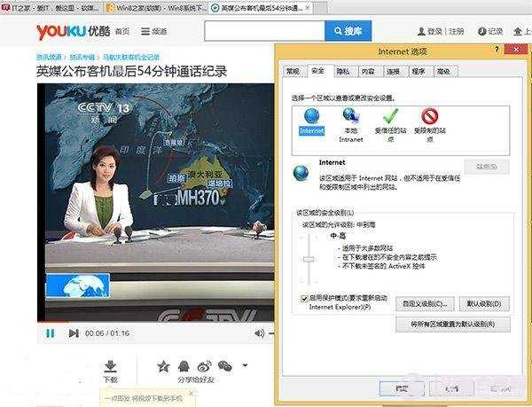Close the download tooltip popup
Image resolution: width=532 pixels, height=407 pixels.
pos(191,394)
